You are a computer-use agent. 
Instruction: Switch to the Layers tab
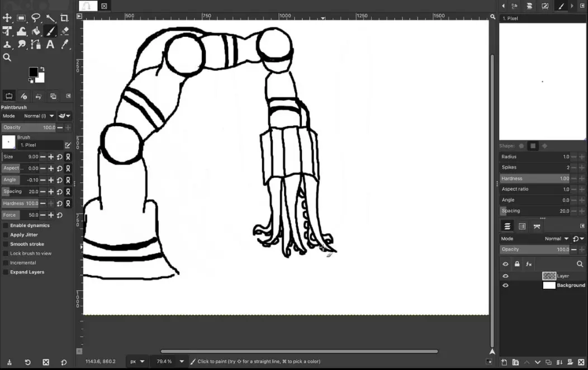click(x=507, y=225)
